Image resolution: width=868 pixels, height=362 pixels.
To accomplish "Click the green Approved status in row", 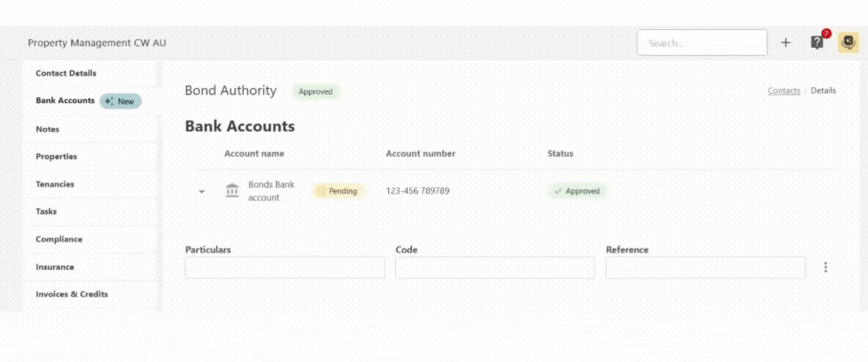I will point(577,191).
